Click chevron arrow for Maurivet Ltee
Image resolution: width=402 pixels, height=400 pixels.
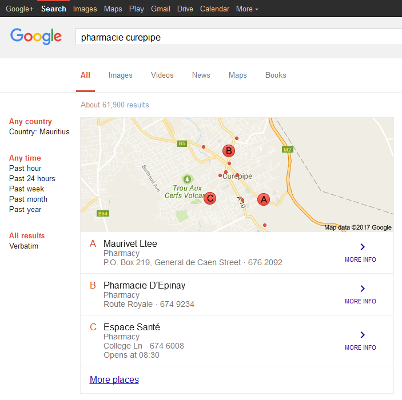click(x=362, y=247)
